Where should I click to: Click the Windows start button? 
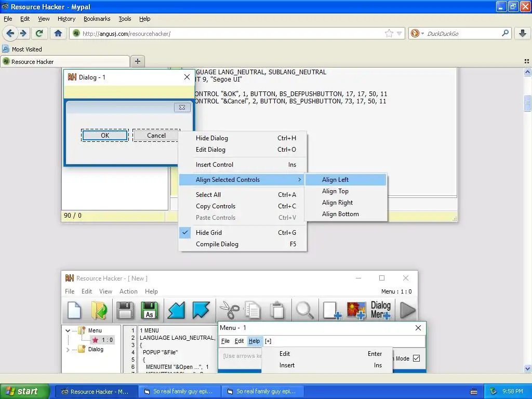click(24, 391)
